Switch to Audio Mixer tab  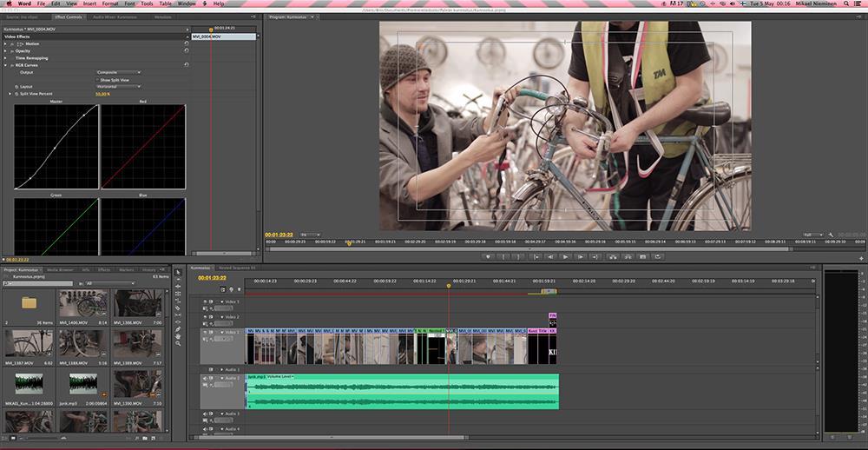115,17
